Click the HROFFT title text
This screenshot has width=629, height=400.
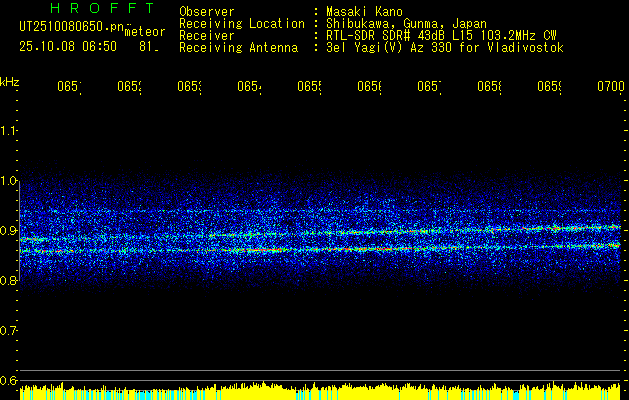[x=103, y=8]
